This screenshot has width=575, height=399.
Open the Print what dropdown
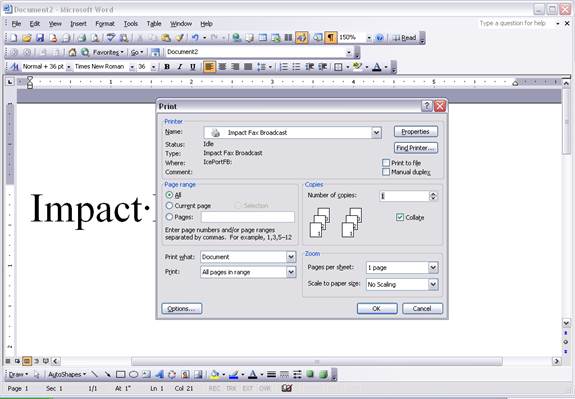291,257
